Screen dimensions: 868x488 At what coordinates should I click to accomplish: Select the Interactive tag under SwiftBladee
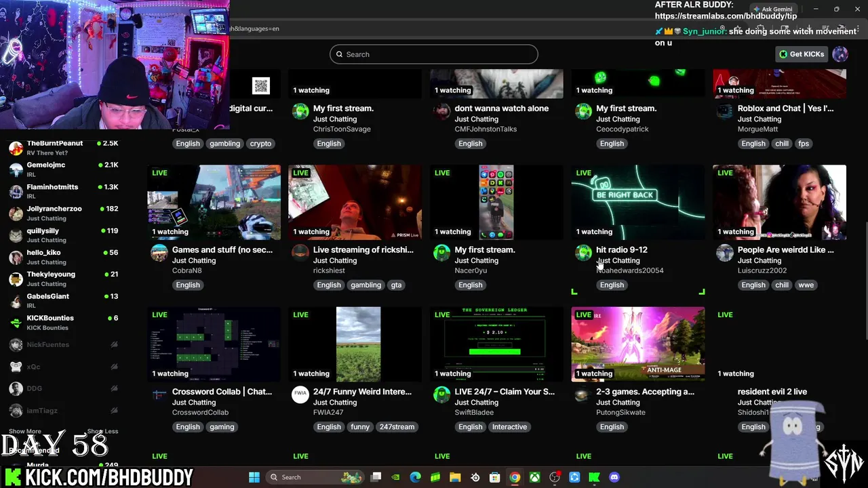tap(509, 426)
